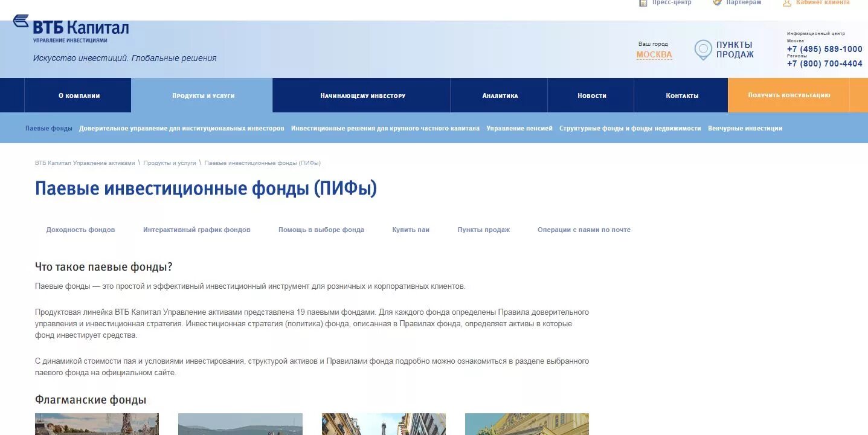Call the Moscow number +7 (495) 589-1000
This screenshot has height=435, width=868.
pyautogui.click(x=825, y=49)
